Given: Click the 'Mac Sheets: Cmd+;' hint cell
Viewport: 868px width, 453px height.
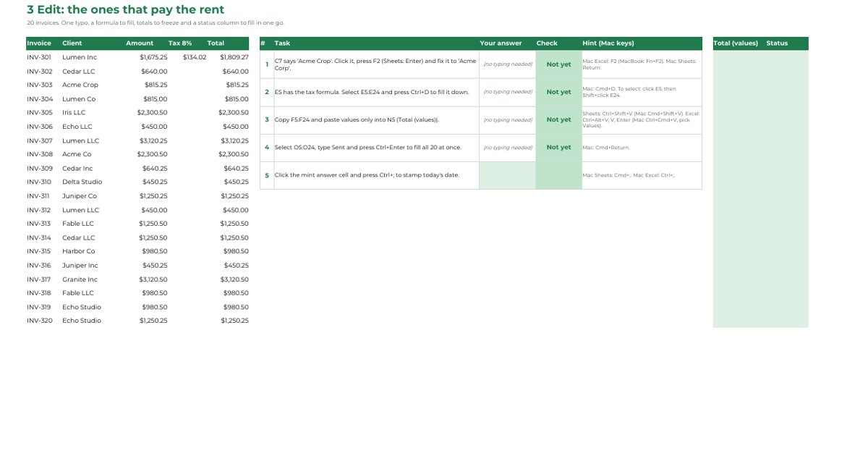Looking at the screenshot, I should pyautogui.click(x=642, y=175).
